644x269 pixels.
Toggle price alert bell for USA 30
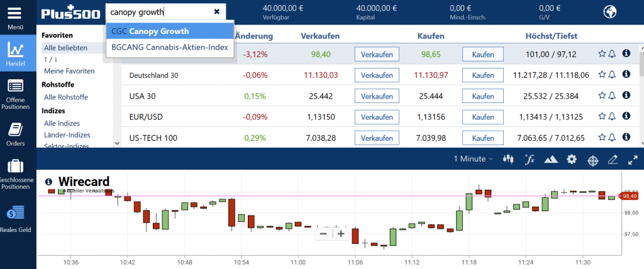(613, 96)
